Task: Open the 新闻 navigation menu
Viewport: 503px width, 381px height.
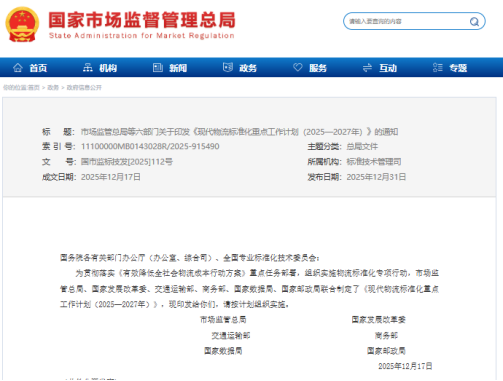Action: pos(178,68)
